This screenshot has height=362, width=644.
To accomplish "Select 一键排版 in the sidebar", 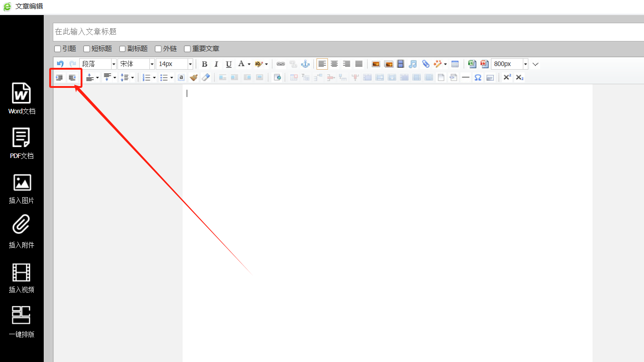I will [21, 321].
